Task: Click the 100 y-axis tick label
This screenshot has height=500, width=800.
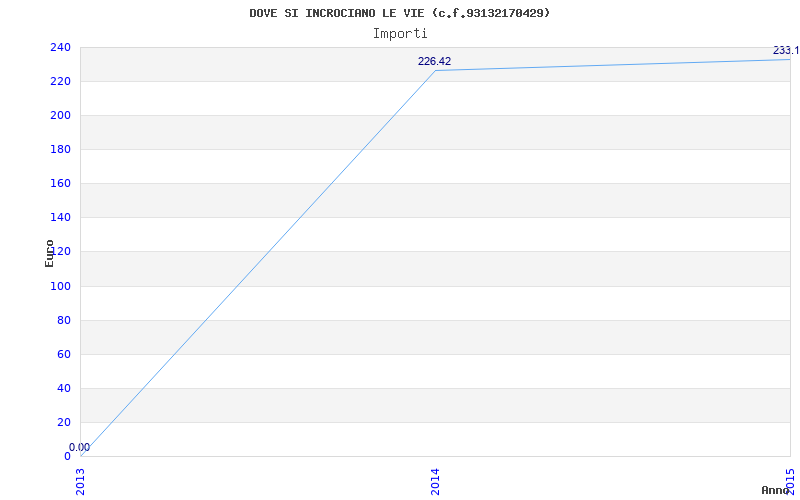Action: 60,286
